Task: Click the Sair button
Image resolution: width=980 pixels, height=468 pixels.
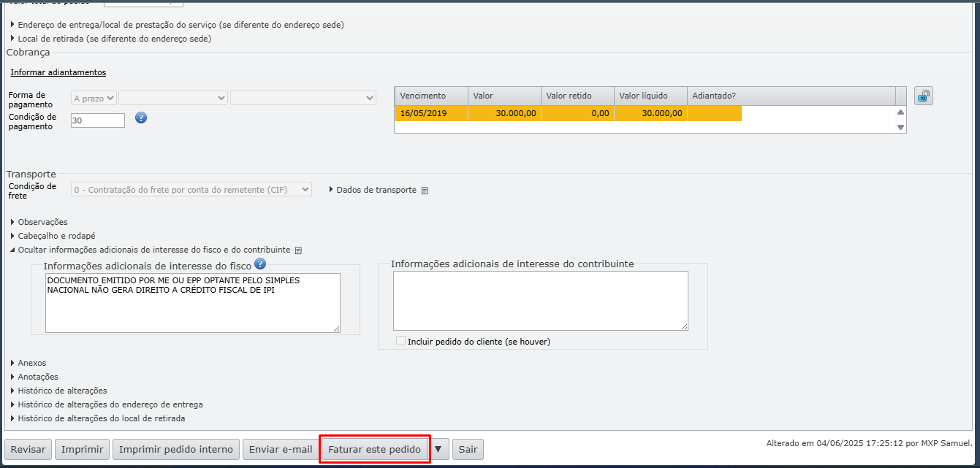Action: [x=468, y=449]
